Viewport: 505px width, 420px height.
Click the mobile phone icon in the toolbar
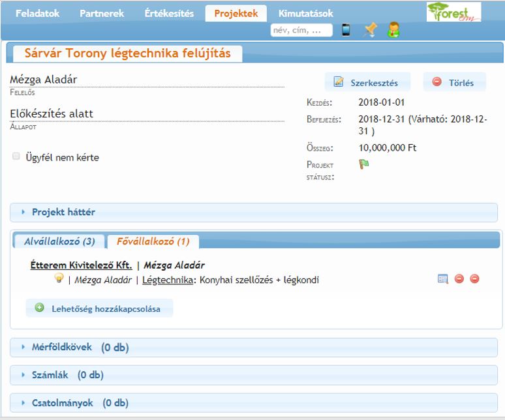pos(346,30)
